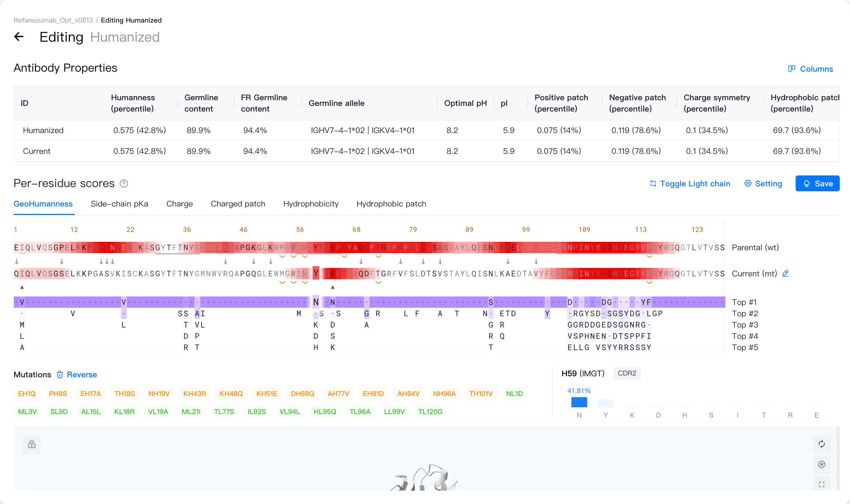Click the Humanized row ID cell
This screenshot has width=850, height=504.
(43, 131)
